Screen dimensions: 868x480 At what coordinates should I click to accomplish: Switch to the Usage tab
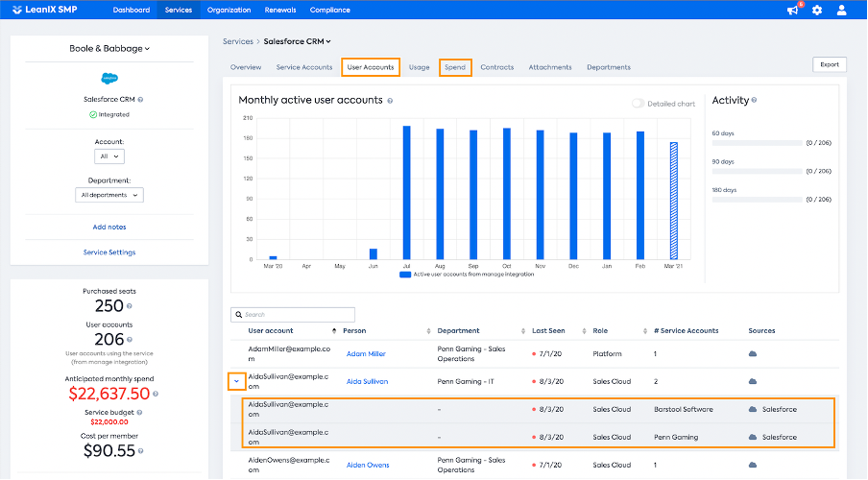(419, 67)
